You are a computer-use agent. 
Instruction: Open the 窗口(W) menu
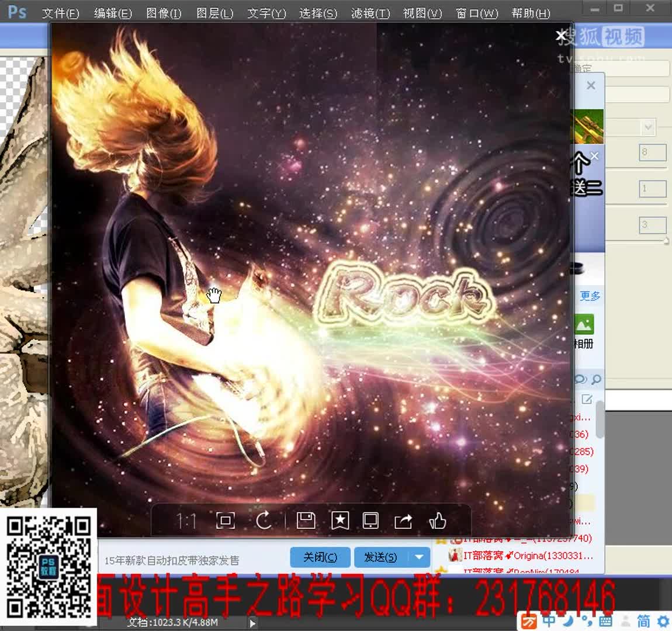click(477, 13)
